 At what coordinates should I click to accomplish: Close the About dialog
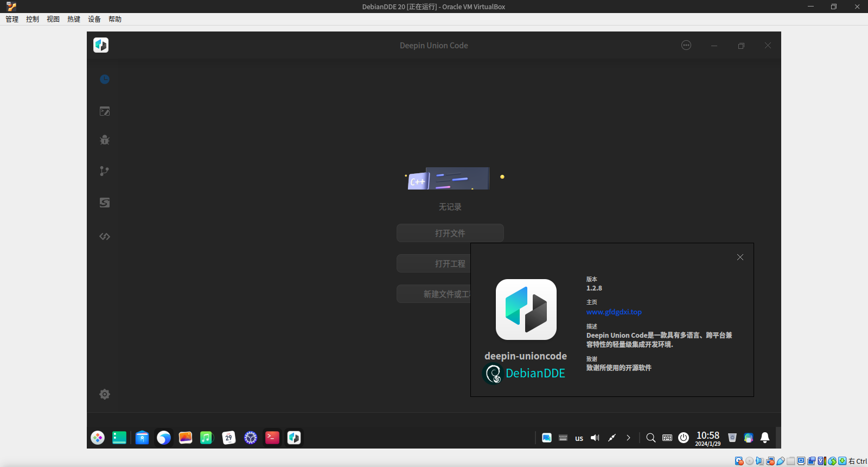point(740,257)
